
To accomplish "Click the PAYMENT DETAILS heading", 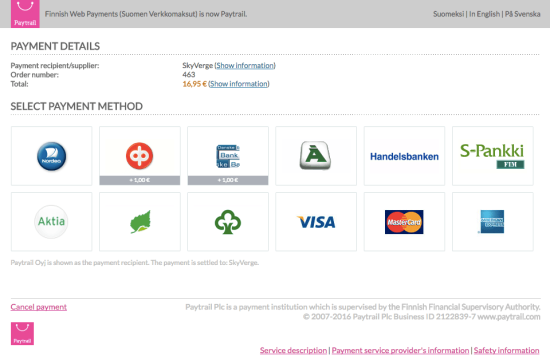I will 55,46.
